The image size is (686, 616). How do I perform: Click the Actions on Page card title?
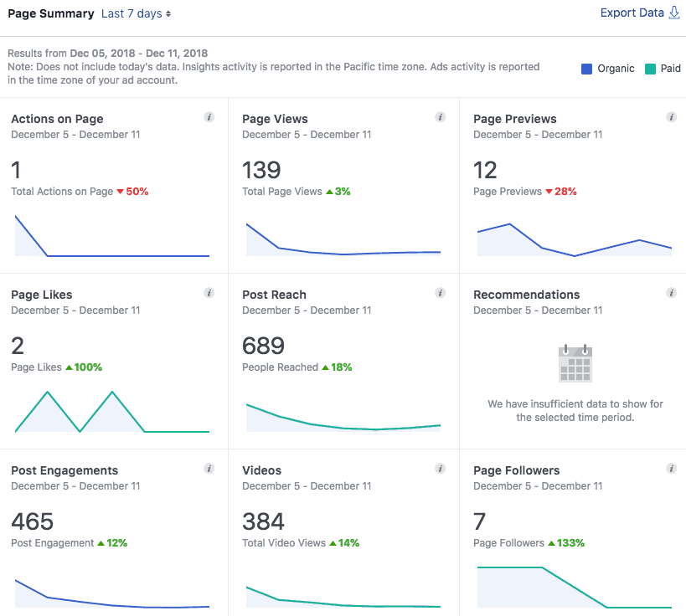tap(57, 119)
